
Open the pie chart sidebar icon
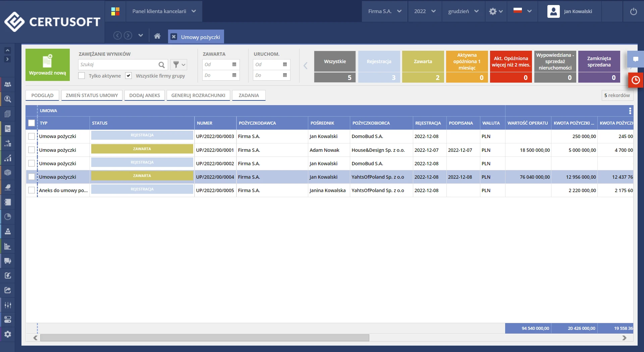point(8,217)
